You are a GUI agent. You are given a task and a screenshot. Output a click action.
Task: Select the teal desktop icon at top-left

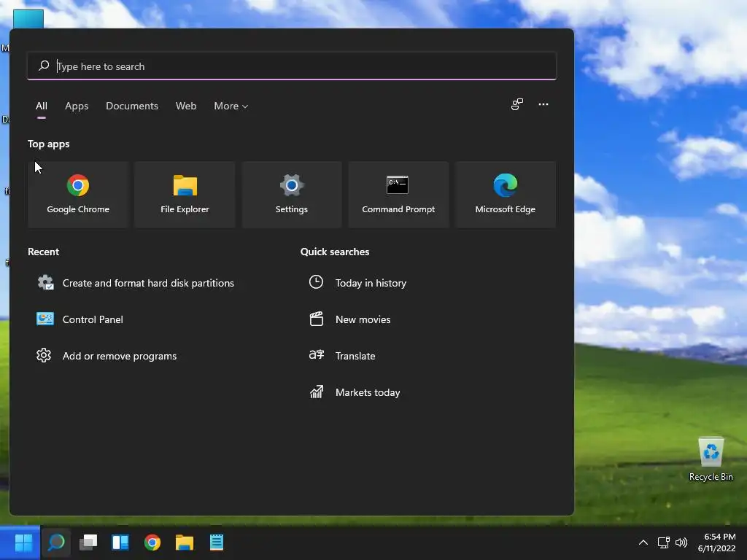point(28,19)
